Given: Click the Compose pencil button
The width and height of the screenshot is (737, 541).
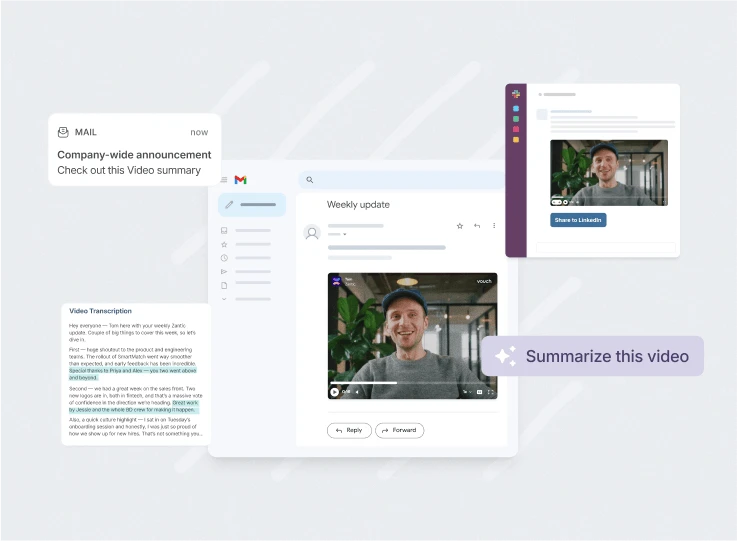Looking at the screenshot, I should (x=252, y=204).
